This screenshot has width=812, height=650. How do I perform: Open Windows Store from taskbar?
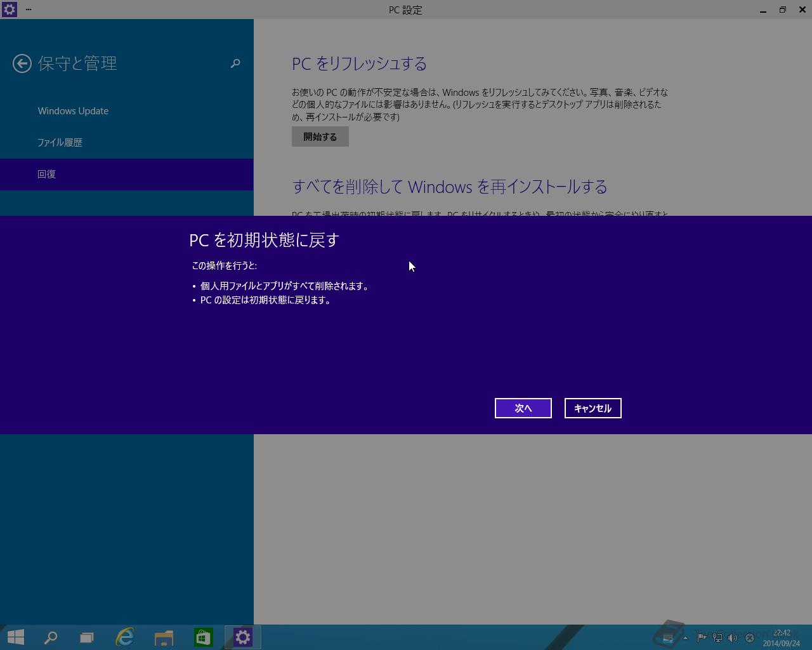click(204, 637)
